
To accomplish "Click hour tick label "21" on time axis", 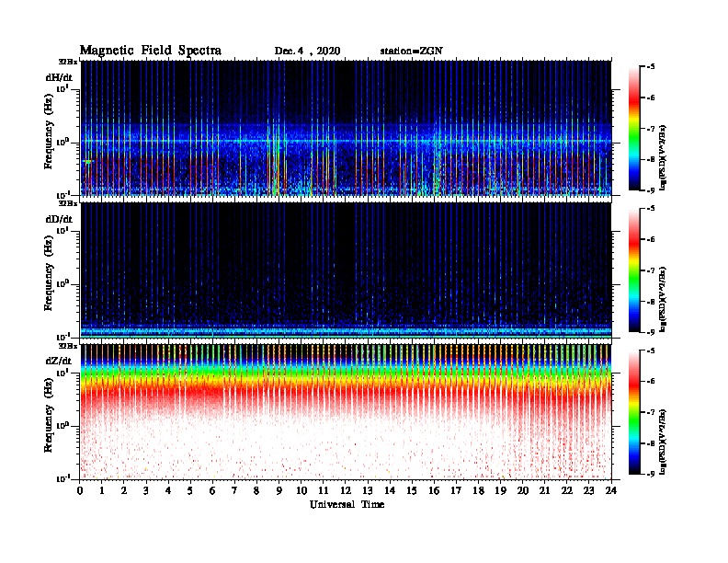I will tap(545, 491).
